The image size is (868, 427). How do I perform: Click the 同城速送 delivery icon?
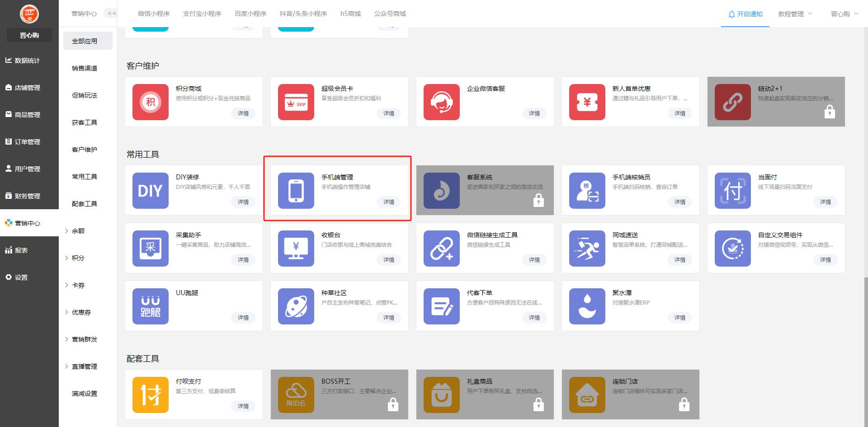point(587,249)
